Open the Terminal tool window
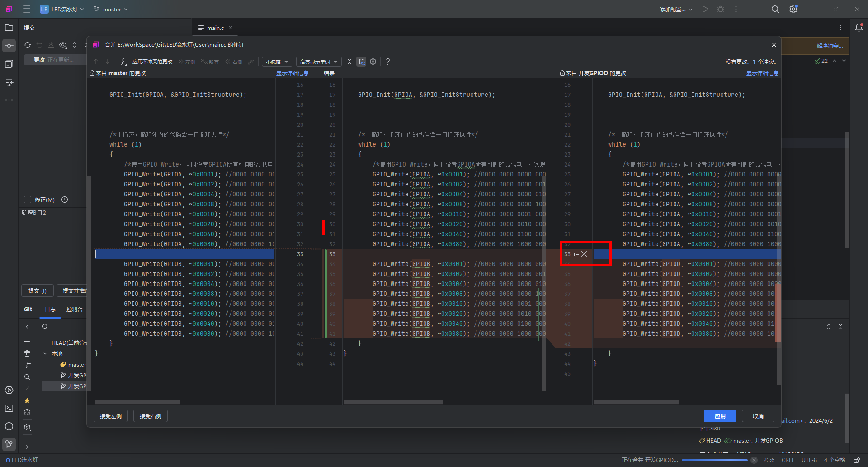This screenshot has height=467, width=868. tap(9, 408)
